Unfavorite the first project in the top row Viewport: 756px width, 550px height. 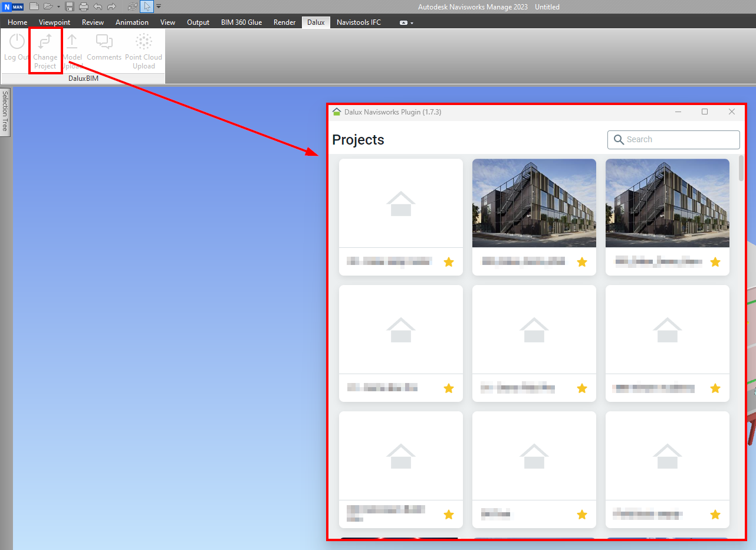pos(449,261)
